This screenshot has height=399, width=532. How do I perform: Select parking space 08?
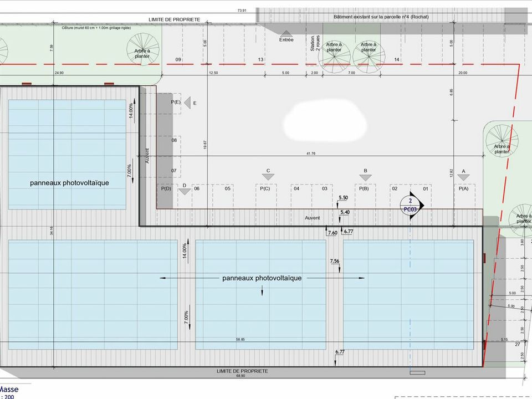click(x=174, y=140)
